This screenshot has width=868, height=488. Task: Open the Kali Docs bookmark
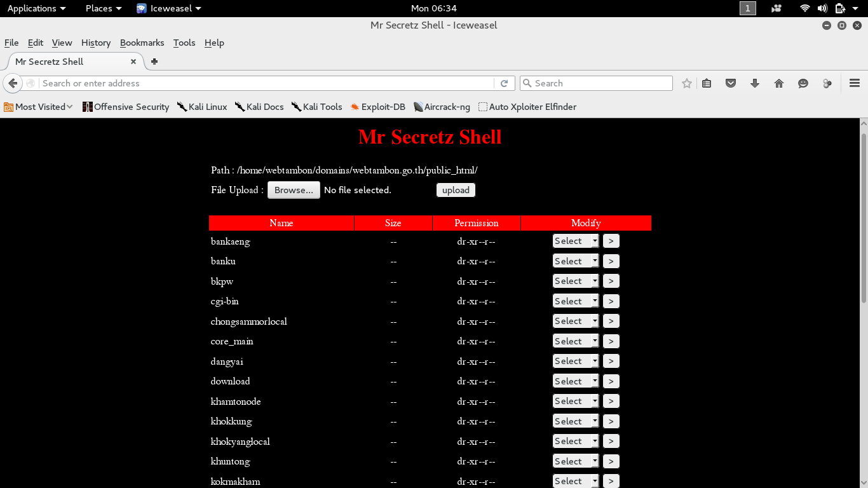point(259,107)
